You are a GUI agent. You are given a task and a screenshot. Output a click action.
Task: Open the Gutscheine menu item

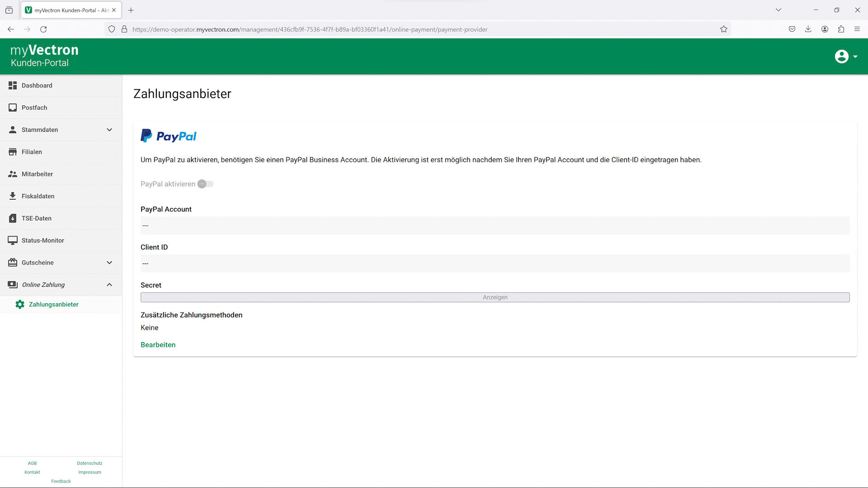point(38,263)
